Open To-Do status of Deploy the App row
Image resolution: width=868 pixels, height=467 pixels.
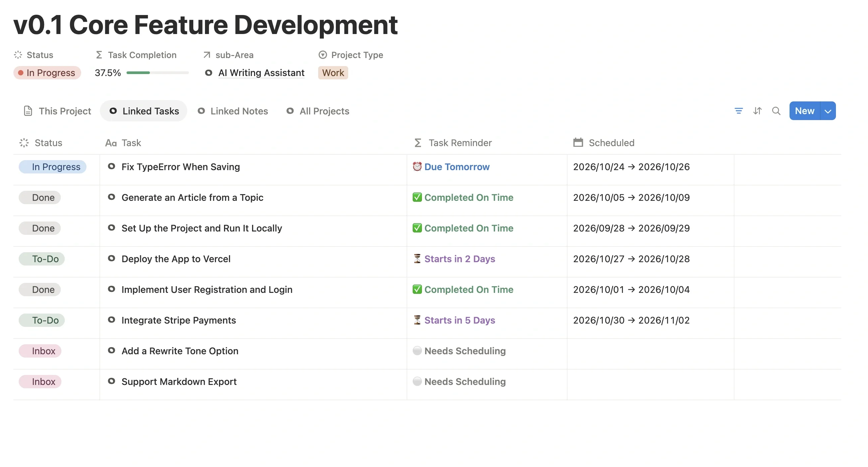pos(42,259)
